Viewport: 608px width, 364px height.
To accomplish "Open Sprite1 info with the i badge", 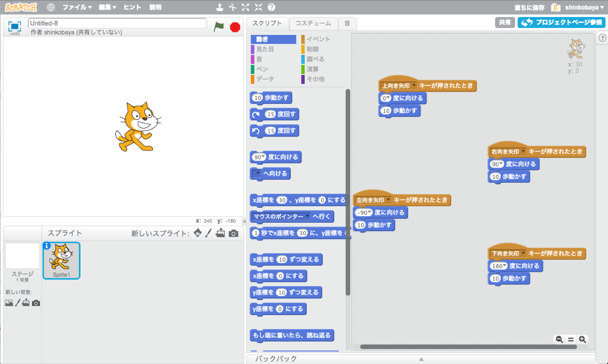I will coord(47,246).
